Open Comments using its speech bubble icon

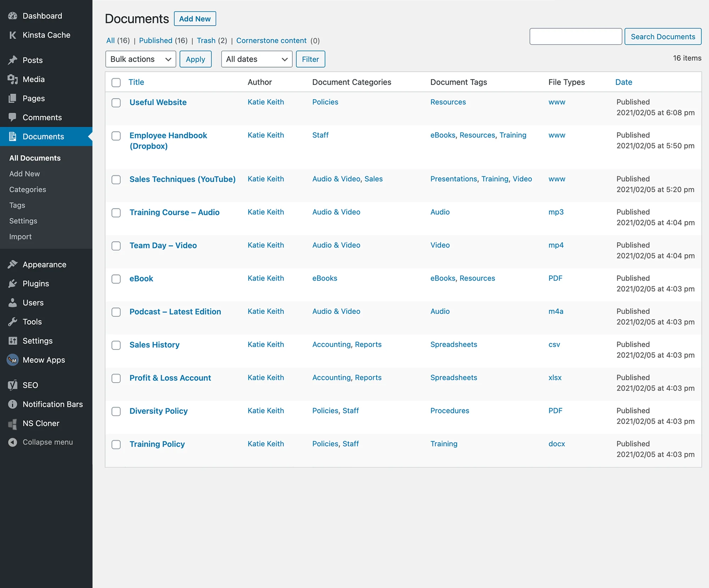(x=13, y=117)
